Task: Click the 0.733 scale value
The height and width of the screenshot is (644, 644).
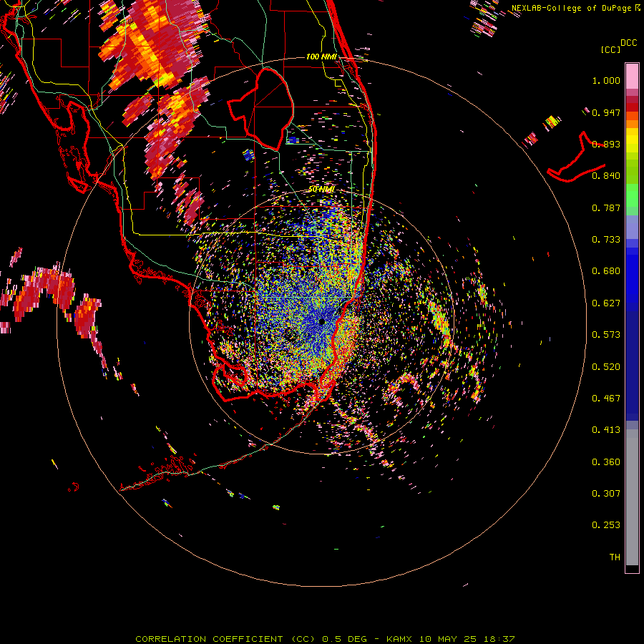Action: pos(606,240)
